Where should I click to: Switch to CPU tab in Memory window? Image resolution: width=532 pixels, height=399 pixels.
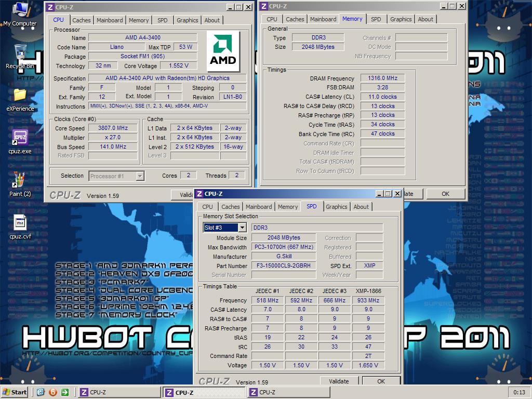pos(272,19)
